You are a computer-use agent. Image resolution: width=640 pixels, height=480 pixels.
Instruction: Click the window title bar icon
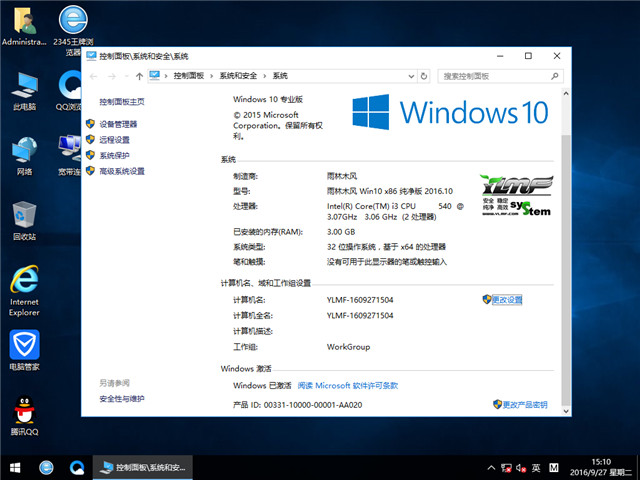click(91, 56)
